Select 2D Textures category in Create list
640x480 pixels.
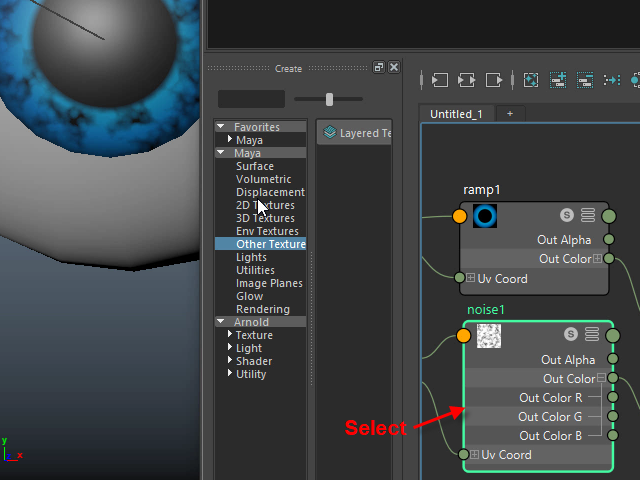pyautogui.click(x=265, y=205)
